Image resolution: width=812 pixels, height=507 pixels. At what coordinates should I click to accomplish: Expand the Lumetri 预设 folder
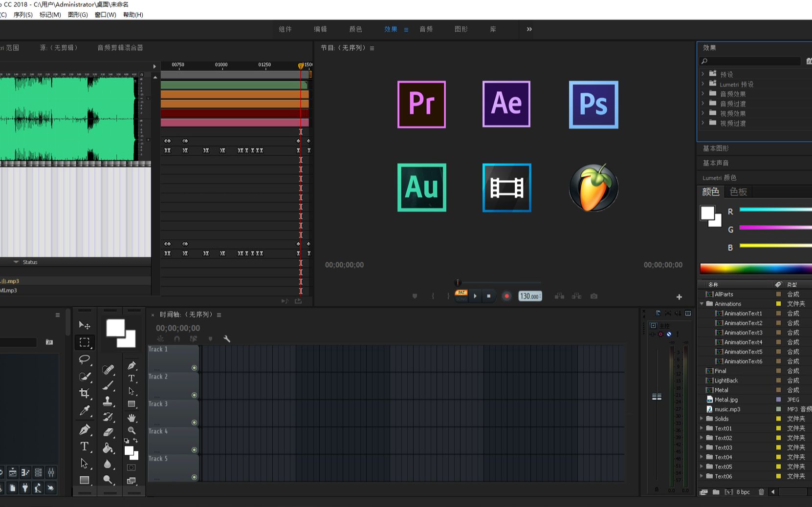tap(703, 84)
